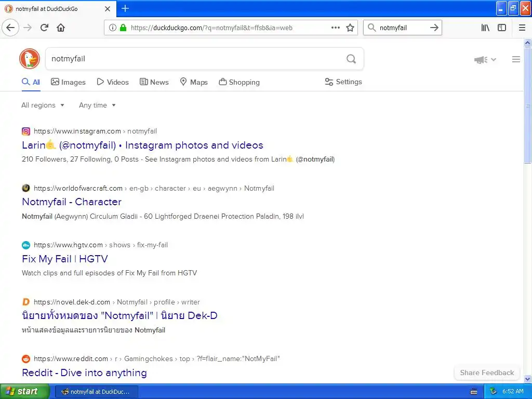The height and width of the screenshot is (399, 532).
Task: Switch to the Shopping tab
Action: 239,82
